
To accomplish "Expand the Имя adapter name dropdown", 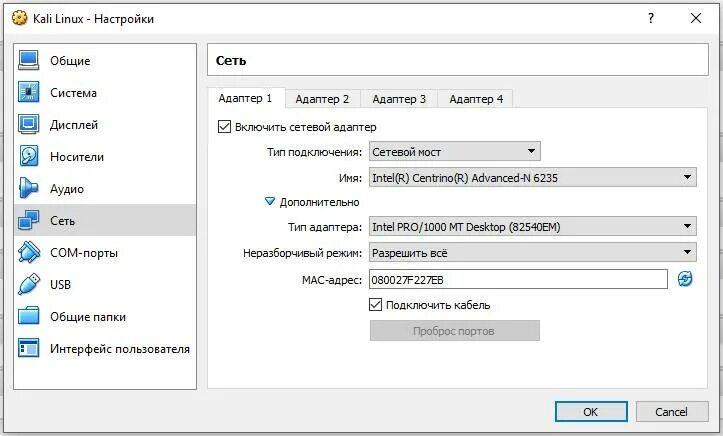I will click(x=532, y=177).
